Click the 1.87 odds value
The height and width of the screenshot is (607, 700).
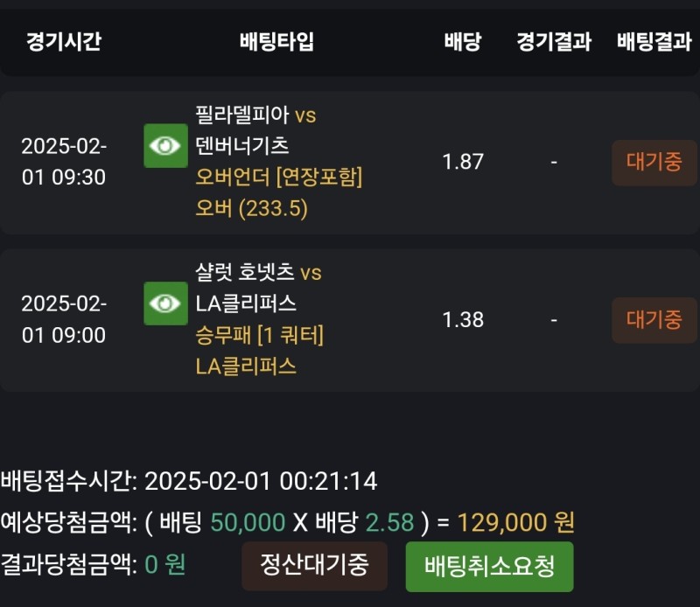click(x=463, y=162)
